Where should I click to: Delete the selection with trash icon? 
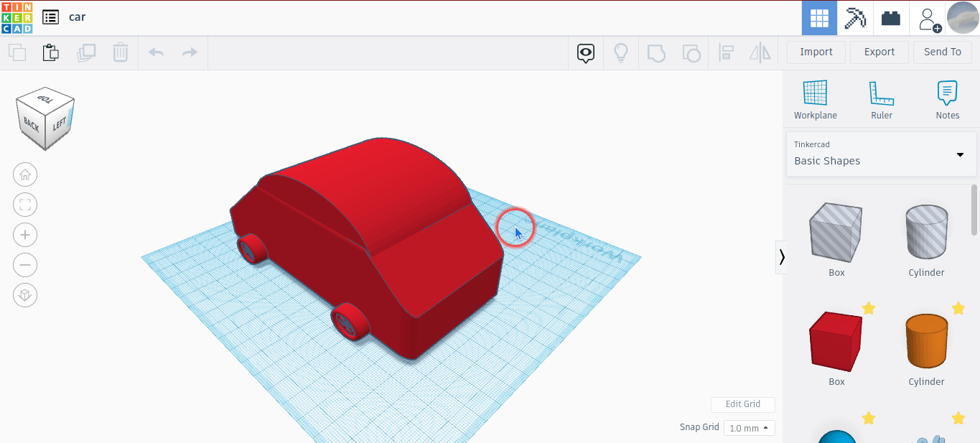pyautogui.click(x=120, y=52)
